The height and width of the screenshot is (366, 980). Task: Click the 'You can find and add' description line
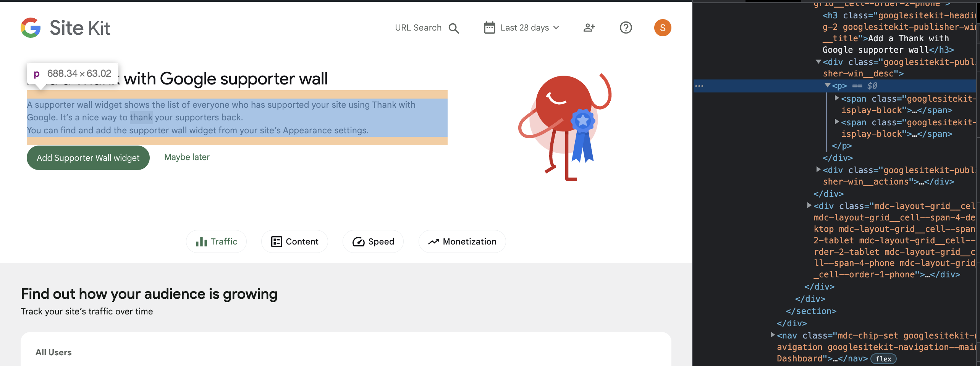point(197,130)
